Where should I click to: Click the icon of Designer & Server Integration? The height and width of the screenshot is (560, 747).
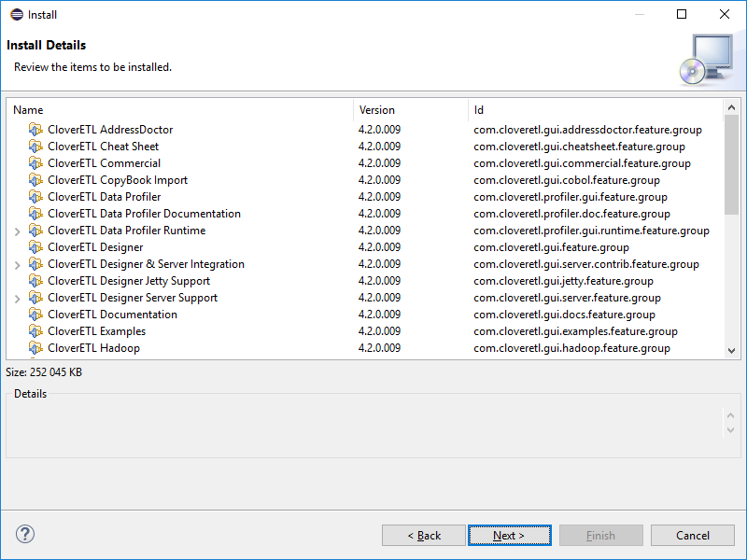point(35,264)
